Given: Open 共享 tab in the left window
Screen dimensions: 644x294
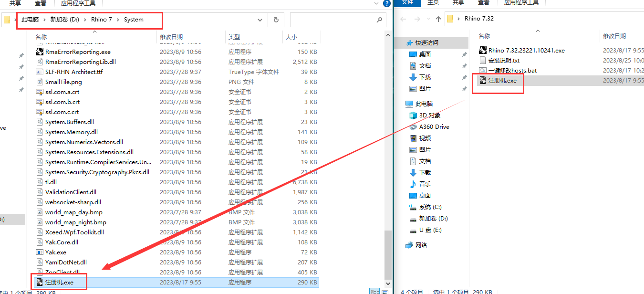Looking at the screenshot, I should [15, 3].
